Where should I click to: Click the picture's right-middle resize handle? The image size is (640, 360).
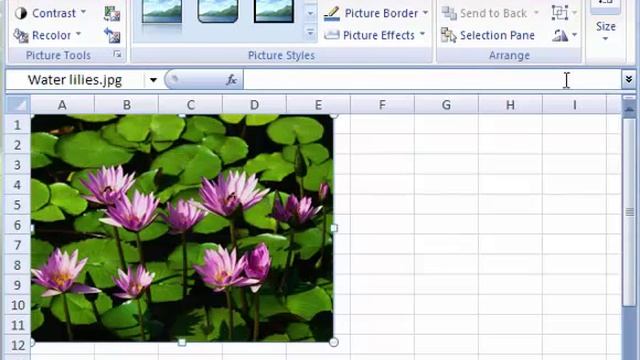(334, 228)
